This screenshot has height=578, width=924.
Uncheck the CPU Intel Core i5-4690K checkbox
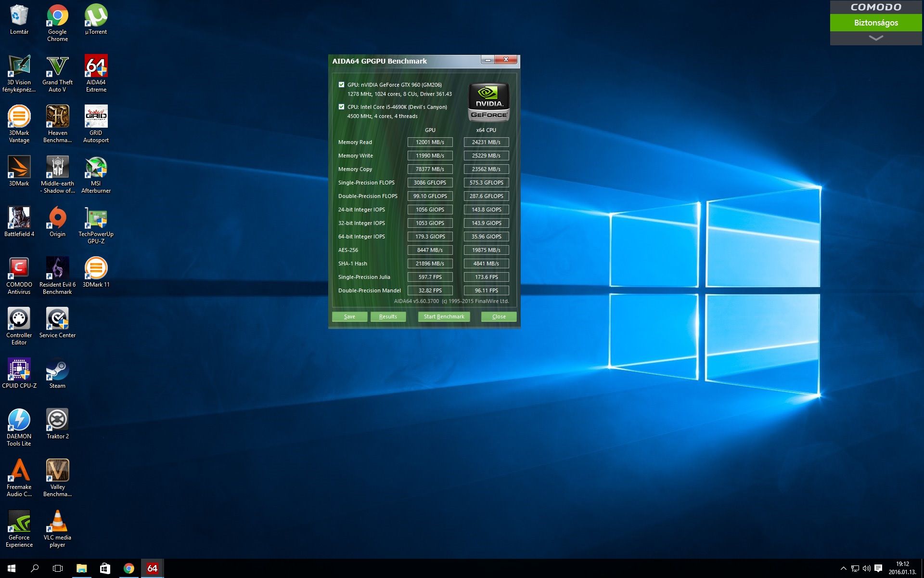pyautogui.click(x=342, y=106)
